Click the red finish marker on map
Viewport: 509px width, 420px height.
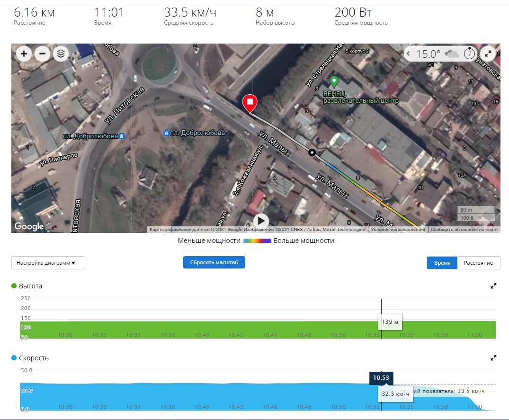250,103
